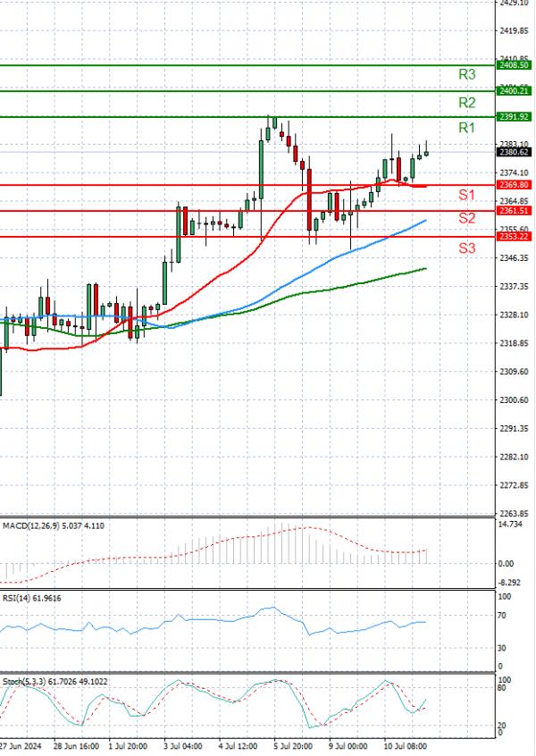Select the 2400.21 price tag

coord(514,91)
